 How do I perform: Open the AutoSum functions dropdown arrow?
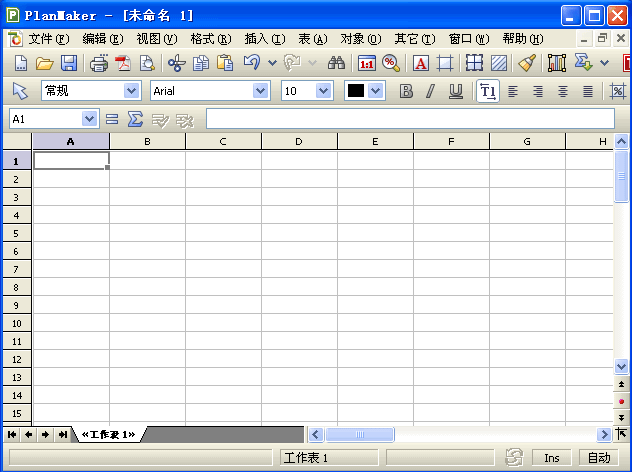tap(604, 63)
